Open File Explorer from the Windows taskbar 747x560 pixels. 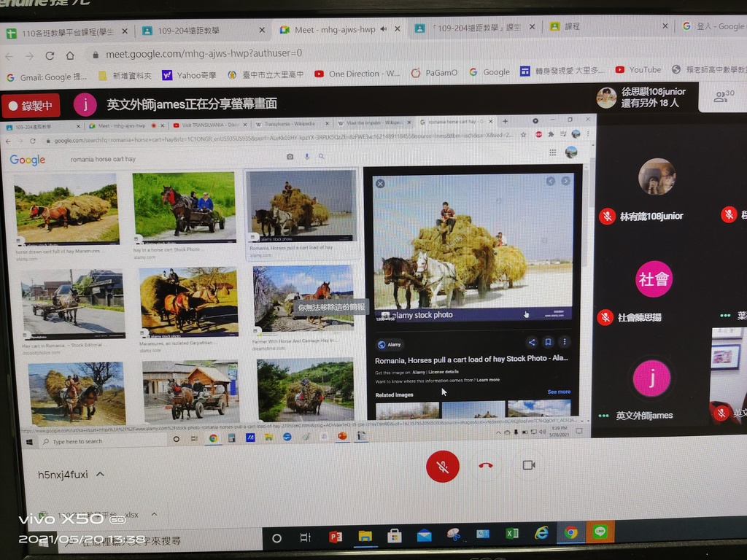pyautogui.click(x=365, y=536)
